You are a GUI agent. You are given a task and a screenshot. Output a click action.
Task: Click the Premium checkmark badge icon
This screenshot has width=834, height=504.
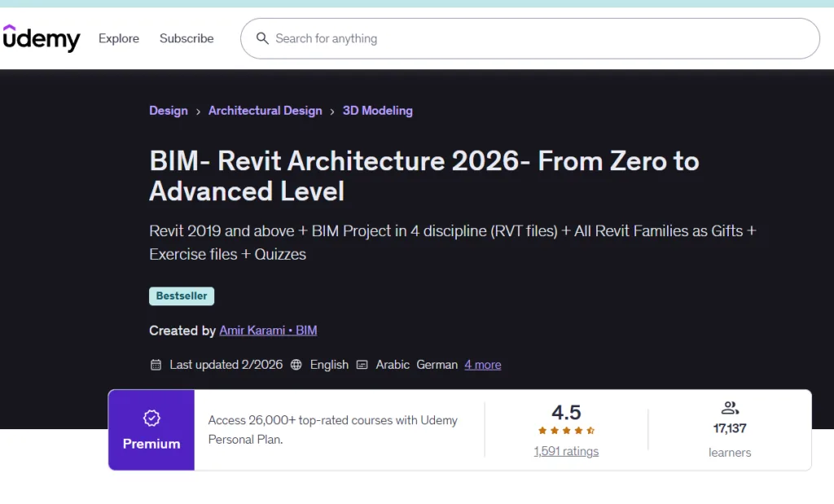click(x=151, y=417)
